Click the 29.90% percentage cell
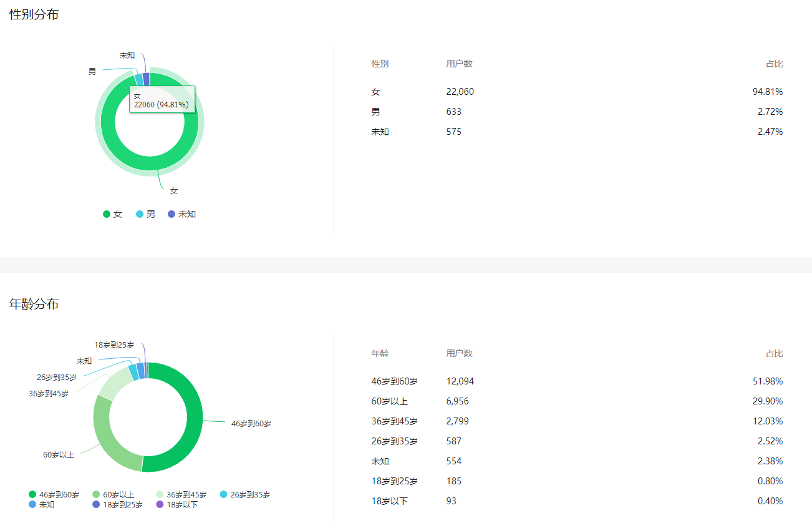 click(768, 401)
